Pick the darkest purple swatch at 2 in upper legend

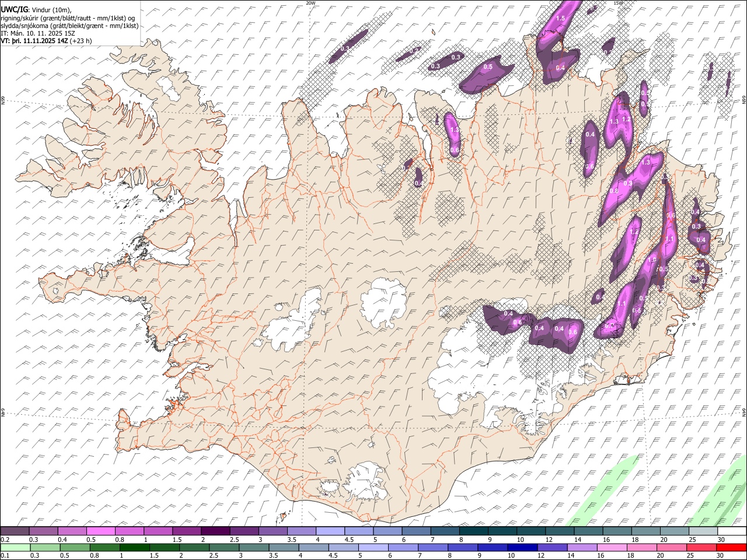pyautogui.click(x=215, y=531)
